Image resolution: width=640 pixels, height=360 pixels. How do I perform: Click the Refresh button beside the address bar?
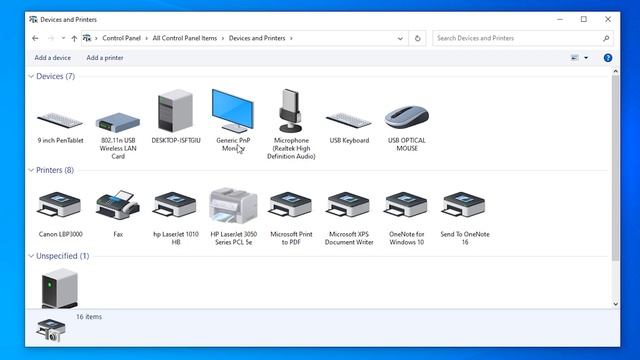418,38
